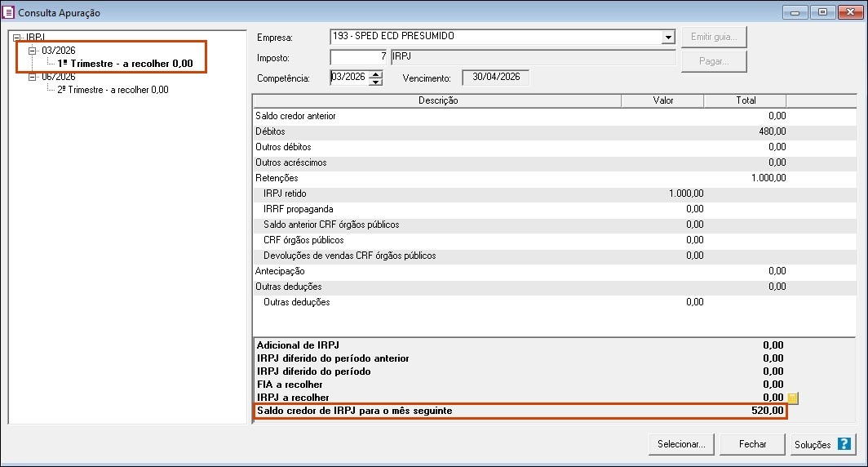Click the Valor column header
This screenshot has width=868, height=467.
tap(662, 100)
